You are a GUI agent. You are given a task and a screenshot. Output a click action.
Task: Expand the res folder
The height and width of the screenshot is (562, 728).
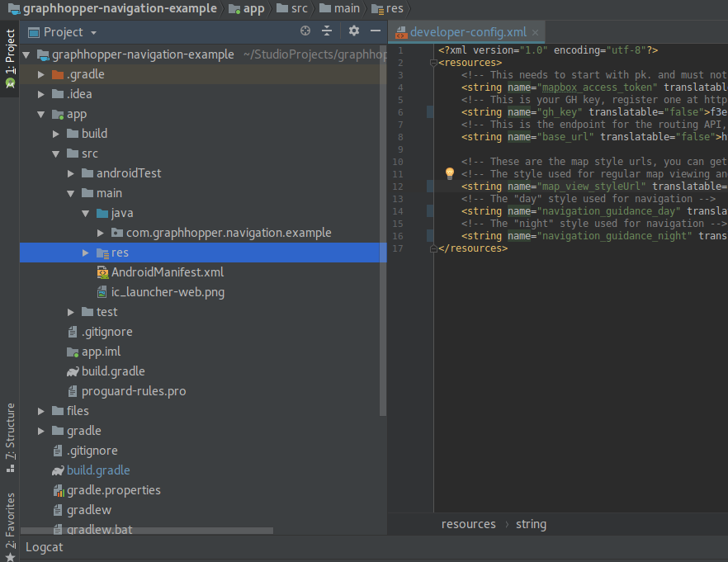tap(87, 253)
